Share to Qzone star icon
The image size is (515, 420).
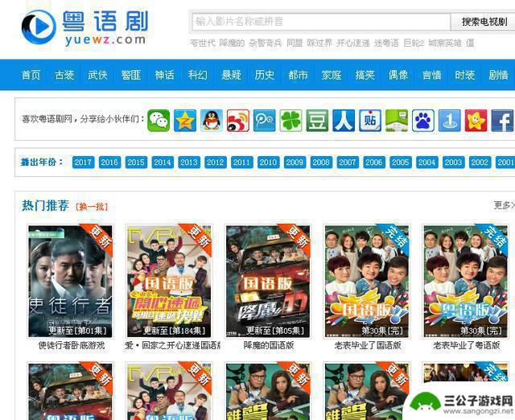pyautogui.click(x=185, y=121)
